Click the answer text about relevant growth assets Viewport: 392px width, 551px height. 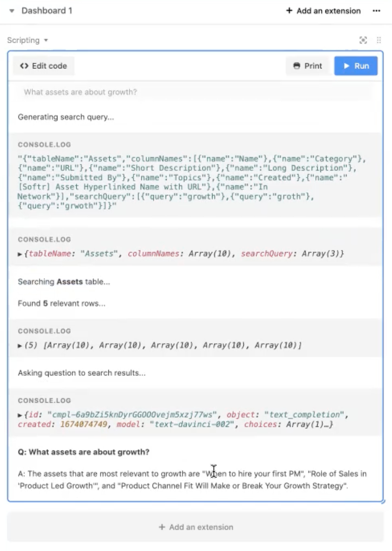coord(192,480)
